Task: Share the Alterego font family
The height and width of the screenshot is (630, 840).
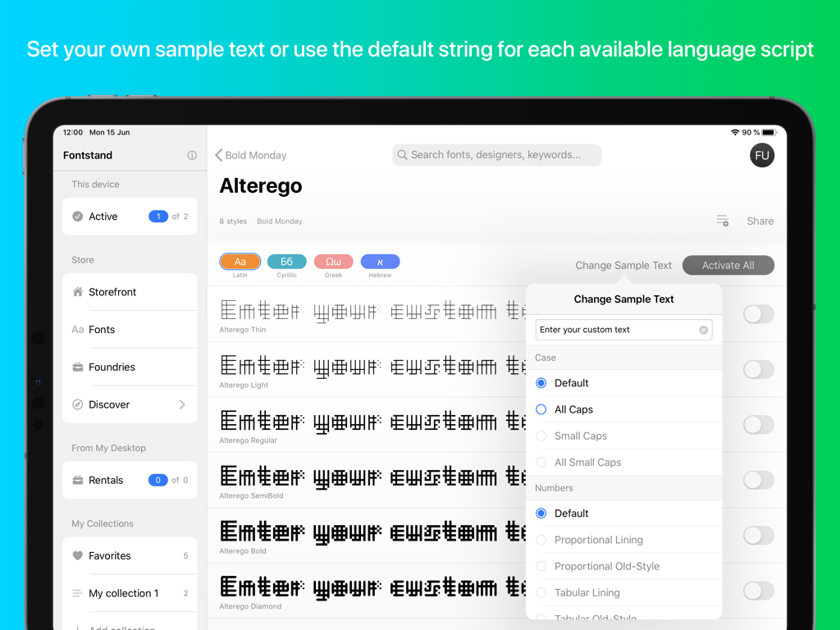Action: [760, 220]
